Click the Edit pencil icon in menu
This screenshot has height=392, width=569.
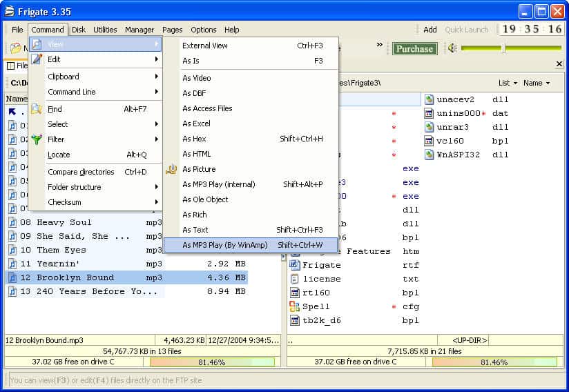37,59
